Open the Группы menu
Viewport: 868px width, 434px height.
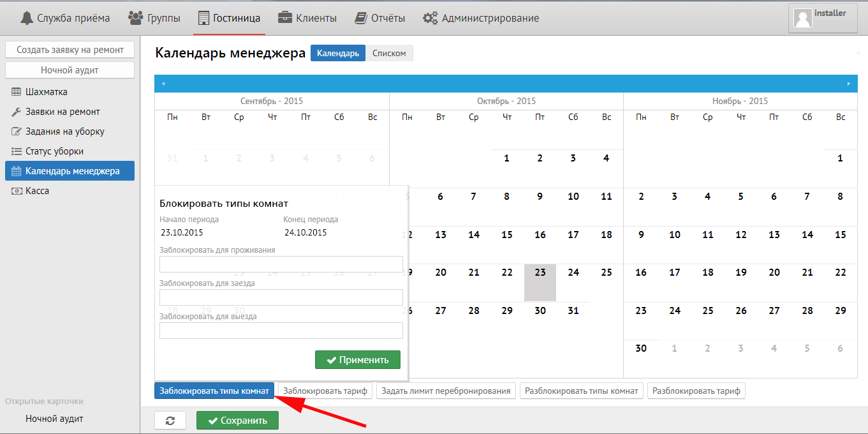click(x=154, y=18)
